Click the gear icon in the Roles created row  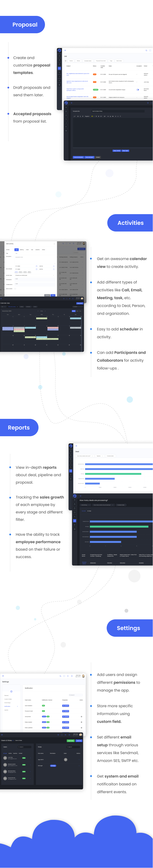coord(81,722)
